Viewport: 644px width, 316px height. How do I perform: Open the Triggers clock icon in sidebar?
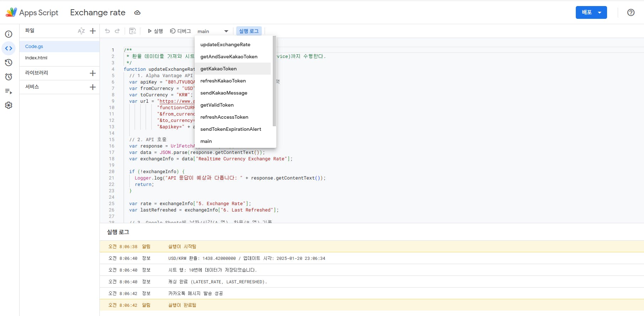9,77
